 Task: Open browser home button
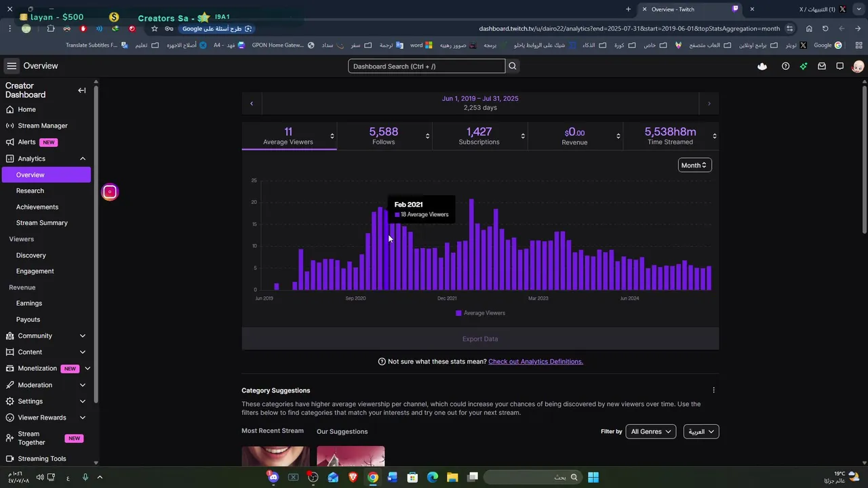point(809,28)
